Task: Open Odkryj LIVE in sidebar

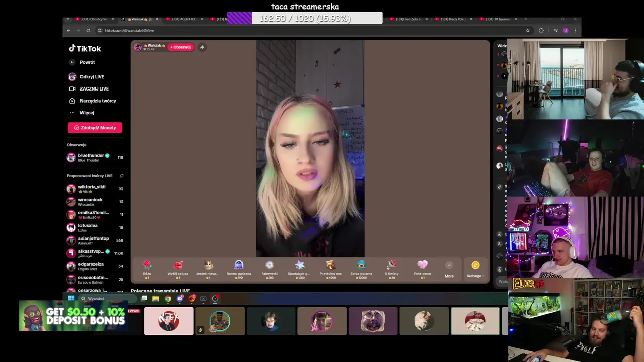Action: 86,77
